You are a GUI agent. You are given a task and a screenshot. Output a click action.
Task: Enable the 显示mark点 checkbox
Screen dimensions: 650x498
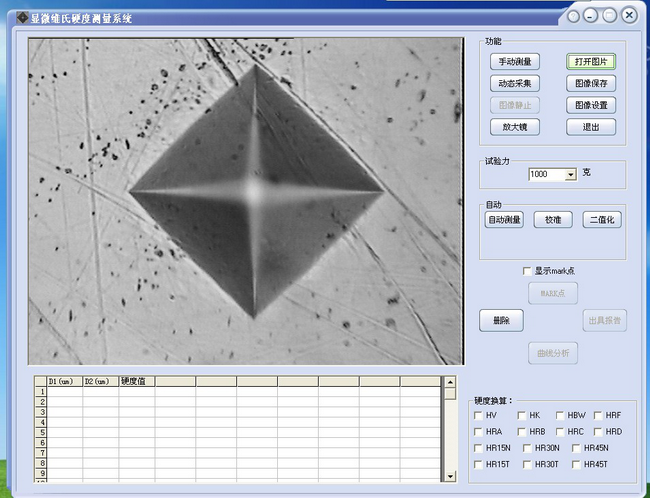coord(527,271)
